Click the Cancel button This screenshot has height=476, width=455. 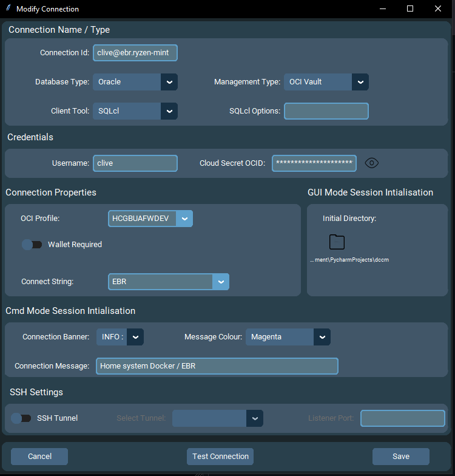[39, 457]
